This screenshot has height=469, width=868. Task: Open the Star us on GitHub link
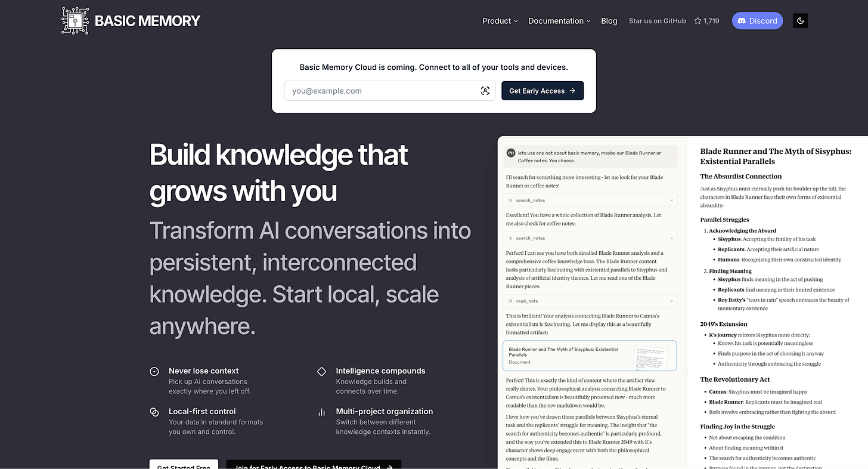click(658, 21)
